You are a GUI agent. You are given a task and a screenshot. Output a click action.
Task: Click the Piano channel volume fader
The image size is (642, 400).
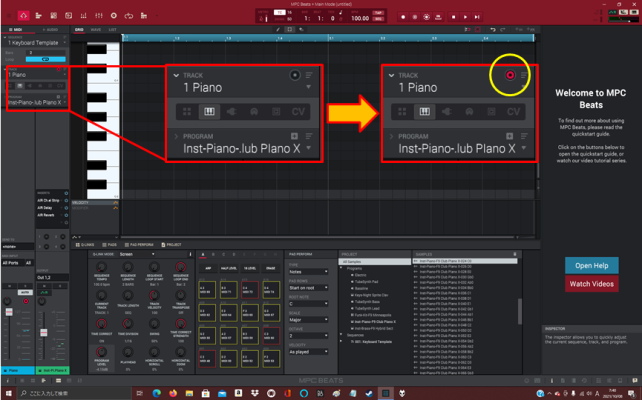click(x=9, y=312)
